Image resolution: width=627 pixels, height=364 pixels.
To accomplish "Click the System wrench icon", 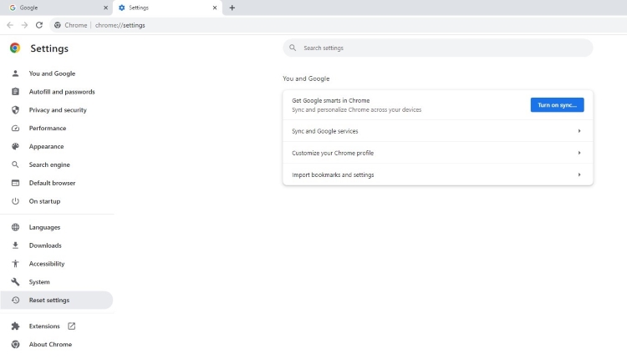I will click(15, 282).
